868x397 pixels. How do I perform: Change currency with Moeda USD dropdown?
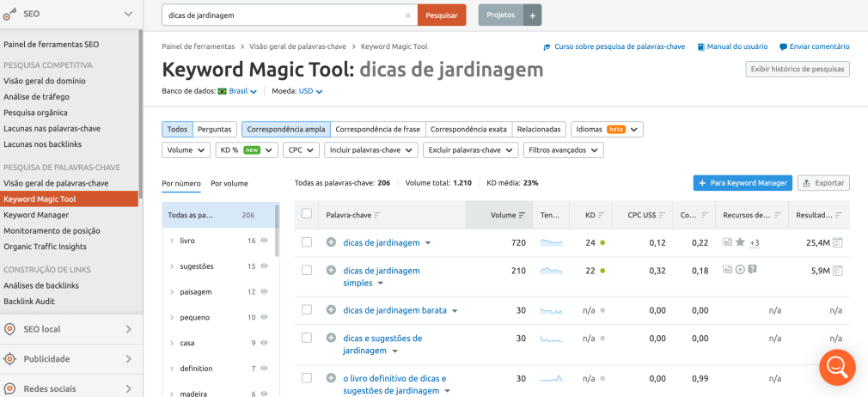point(310,91)
